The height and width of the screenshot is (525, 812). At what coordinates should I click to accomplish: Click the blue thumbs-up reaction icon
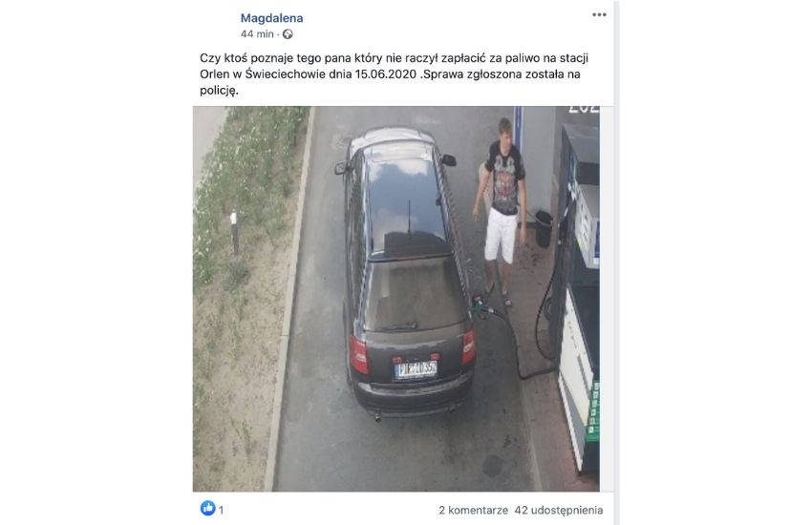click(x=207, y=509)
